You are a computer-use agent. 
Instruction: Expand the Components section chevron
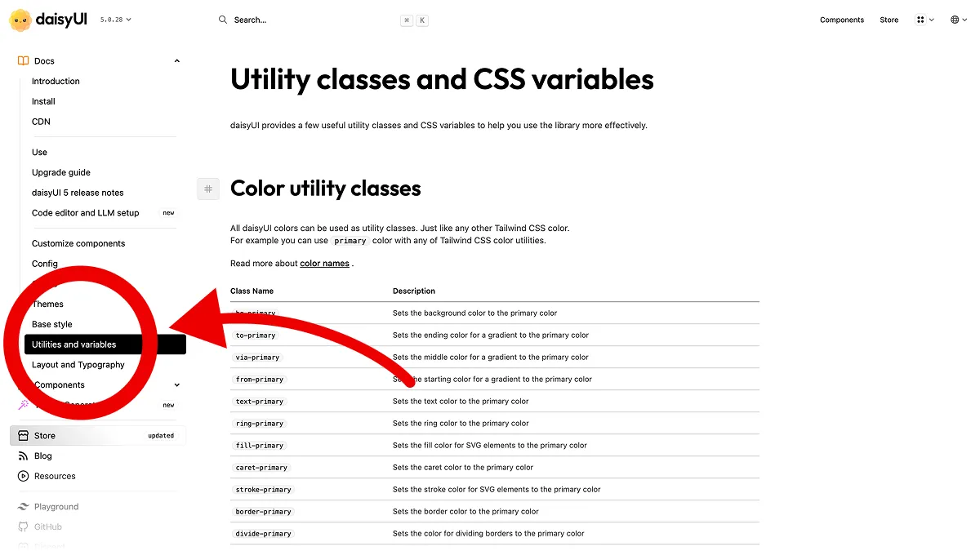[177, 385]
